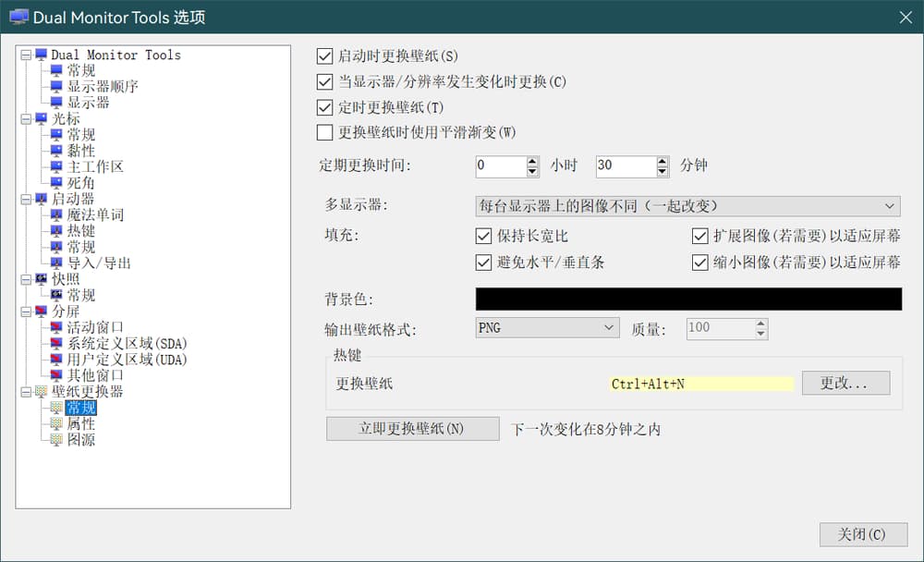The height and width of the screenshot is (562, 924).
Task: Click the launcher icon beside 启动器
Action: click(41, 199)
